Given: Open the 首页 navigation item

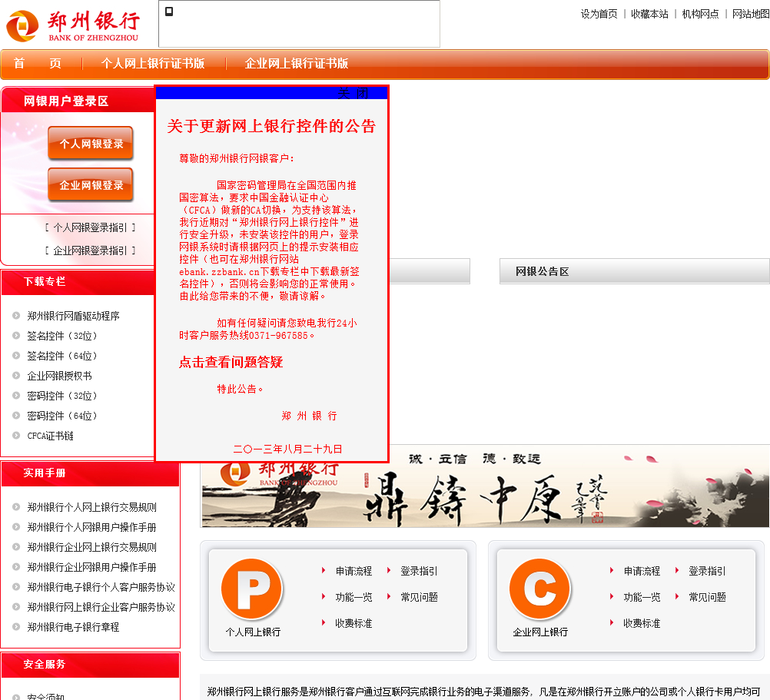Looking at the screenshot, I should 38,63.
